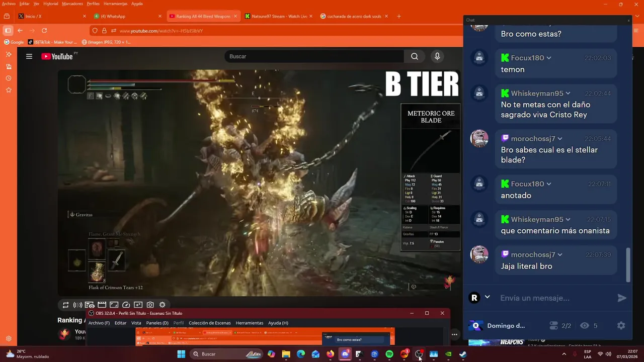Open OBS Colección de Escenas menu
The height and width of the screenshot is (362, 644).
click(x=209, y=323)
